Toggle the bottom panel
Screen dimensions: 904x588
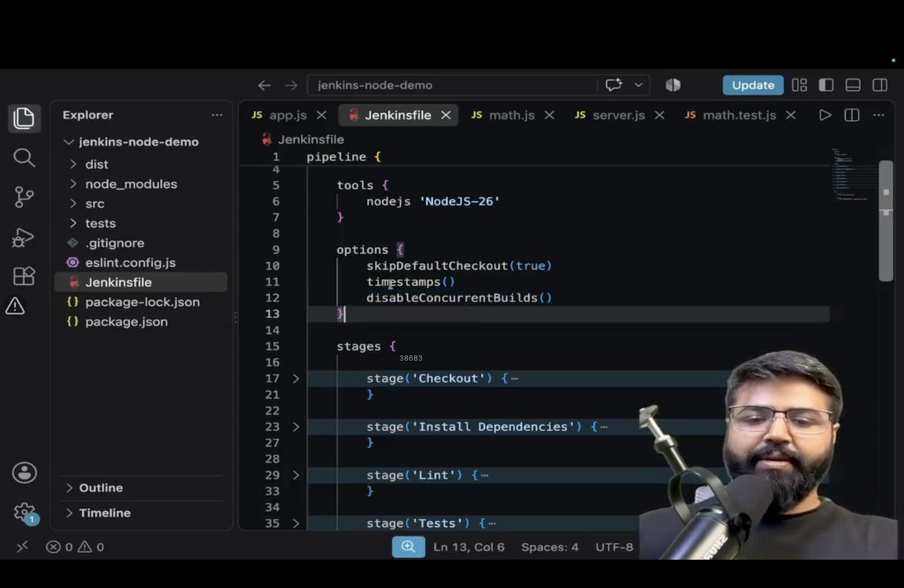853,84
